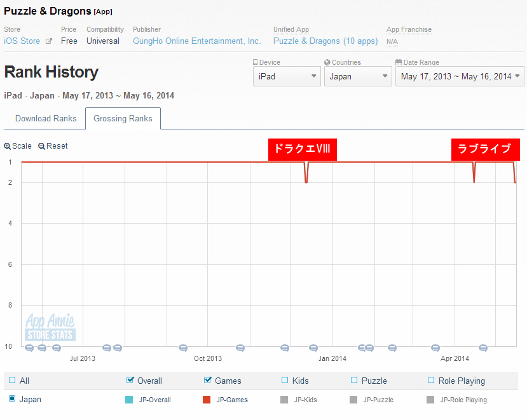
Task: Select the Grossing Ranks tab
Action: tap(123, 119)
